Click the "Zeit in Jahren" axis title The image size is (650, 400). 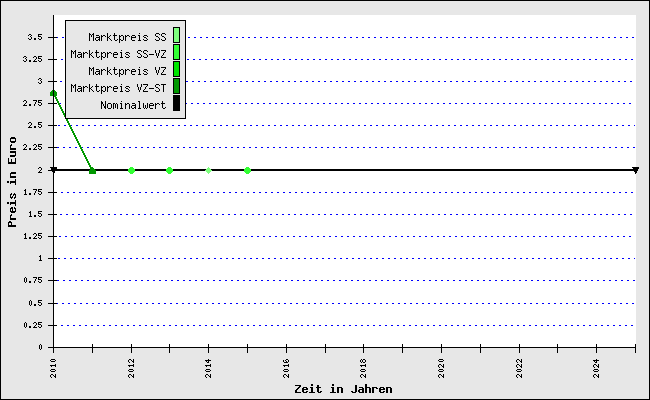pos(343,389)
